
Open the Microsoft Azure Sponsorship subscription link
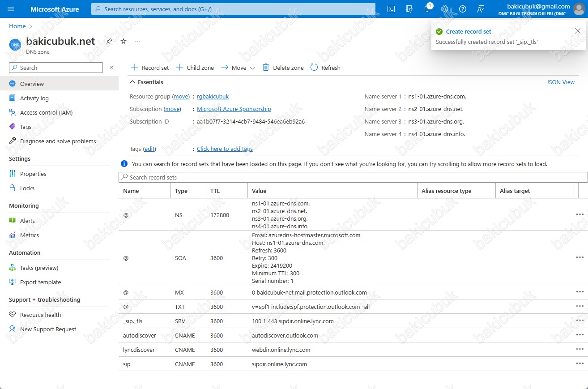[x=234, y=109]
